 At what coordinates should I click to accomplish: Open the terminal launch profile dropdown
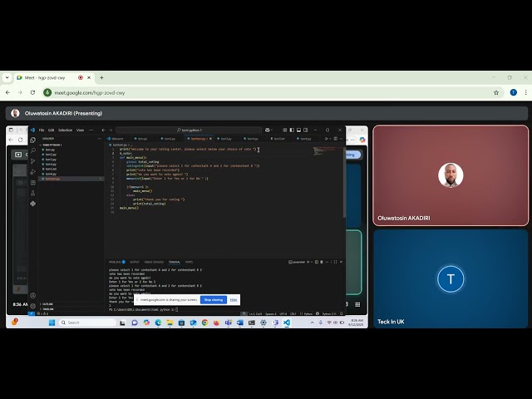click(x=312, y=262)
